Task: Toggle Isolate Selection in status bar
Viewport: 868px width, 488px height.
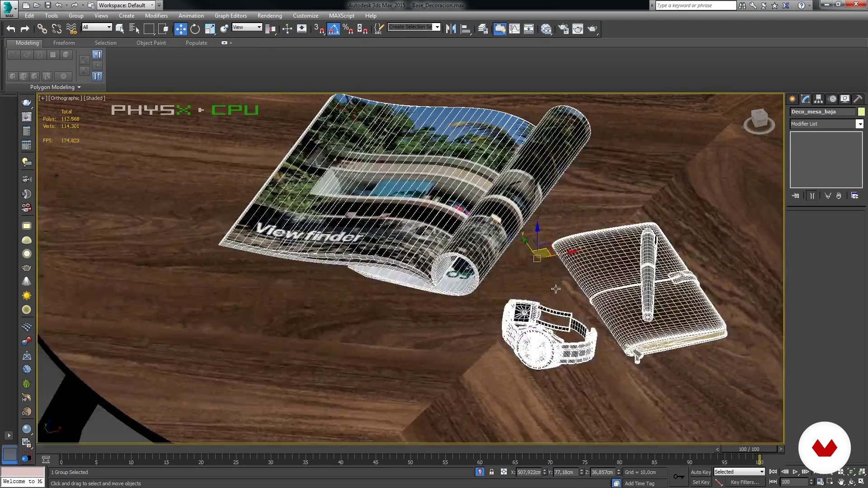Action: 480,472
